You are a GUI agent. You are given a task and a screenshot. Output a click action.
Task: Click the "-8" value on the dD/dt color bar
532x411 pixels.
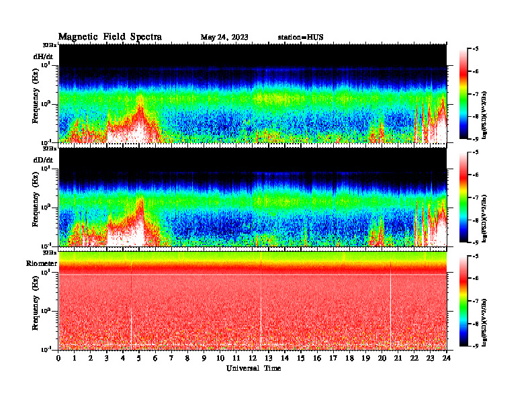coord(476,220)
